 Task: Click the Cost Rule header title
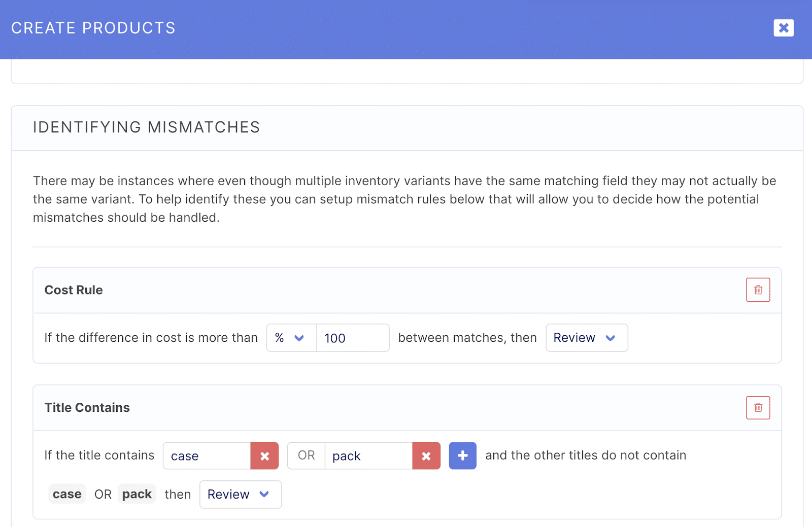74,290
